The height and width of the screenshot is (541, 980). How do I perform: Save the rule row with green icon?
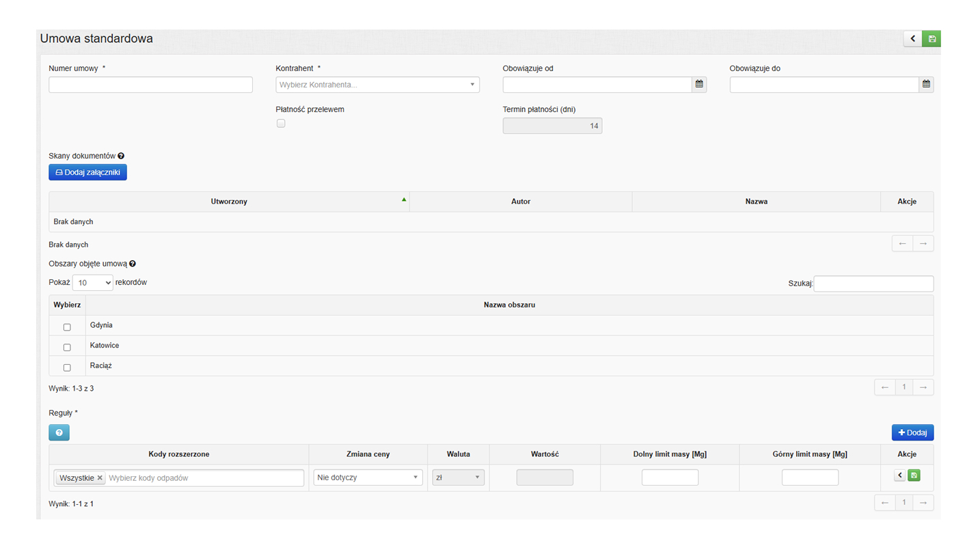click(x=914, y=475)
